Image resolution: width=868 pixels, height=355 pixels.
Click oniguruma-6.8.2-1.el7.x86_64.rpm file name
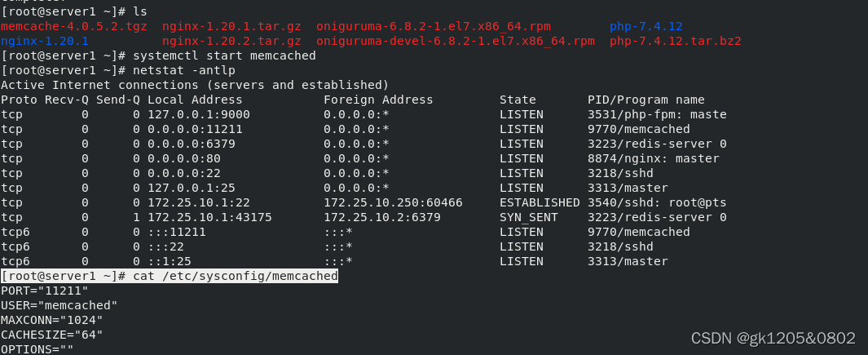click(434, 26)
